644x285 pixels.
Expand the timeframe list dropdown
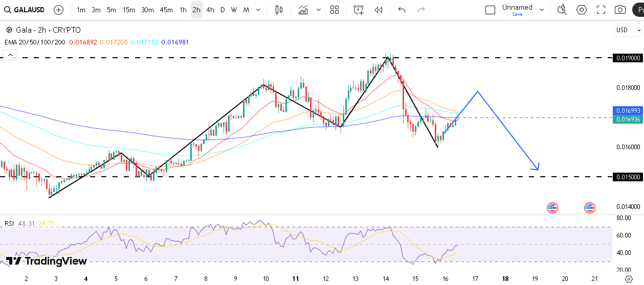[x=258, y=10]
